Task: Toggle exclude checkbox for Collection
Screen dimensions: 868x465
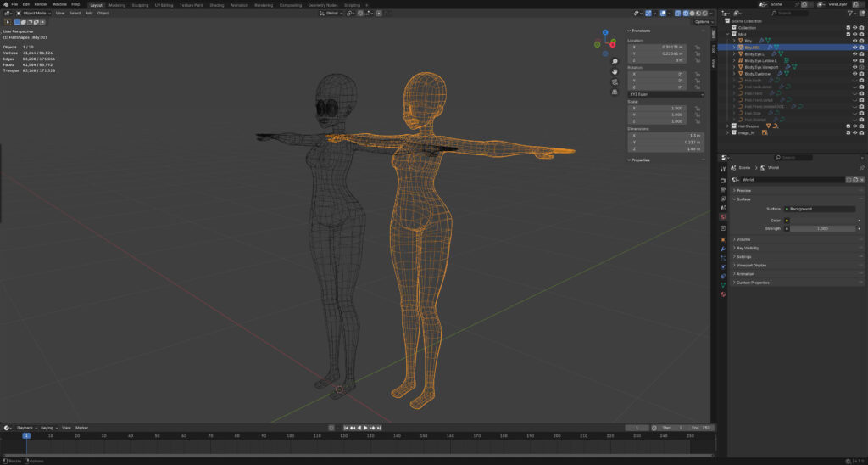Action: pos(848,28)
